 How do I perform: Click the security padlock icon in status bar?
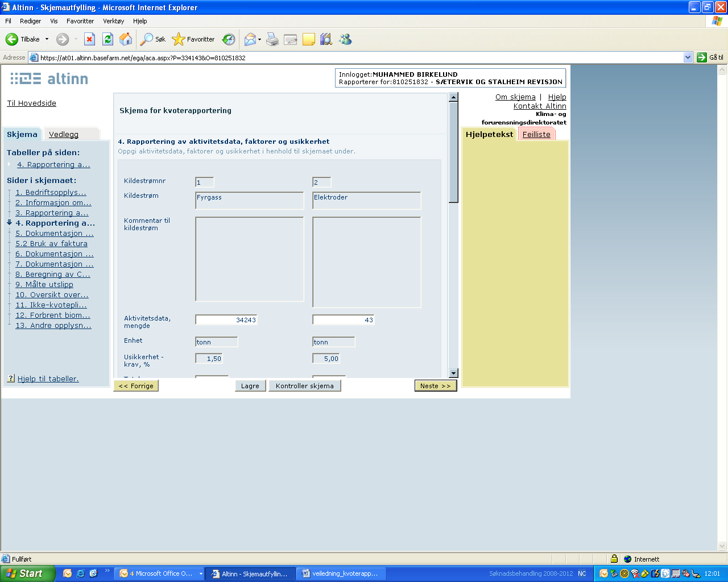click(x=614, y=559)
